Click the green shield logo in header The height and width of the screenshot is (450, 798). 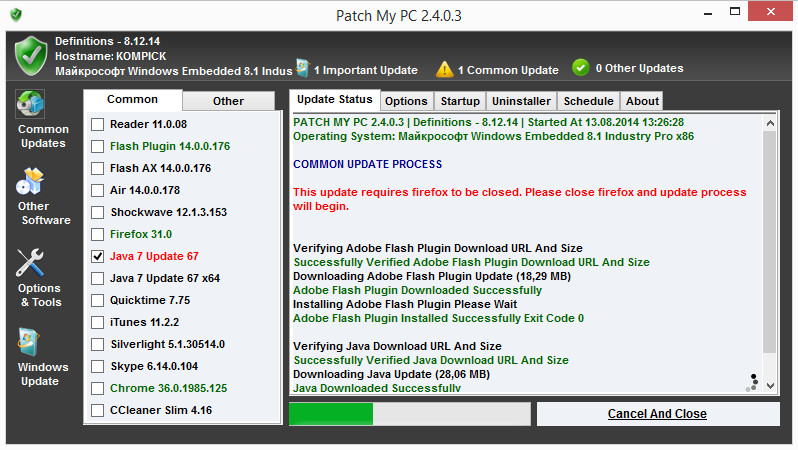click(31, 56)
